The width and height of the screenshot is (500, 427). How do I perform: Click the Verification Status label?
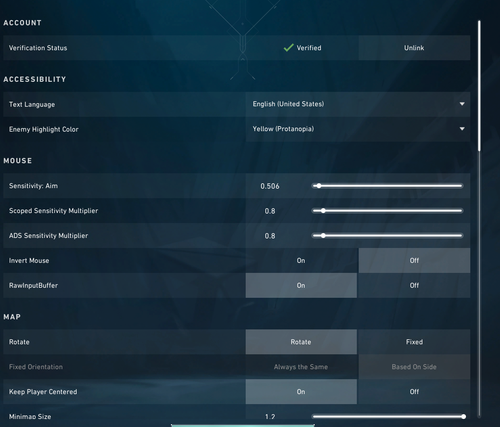click(x=38, y=48)
